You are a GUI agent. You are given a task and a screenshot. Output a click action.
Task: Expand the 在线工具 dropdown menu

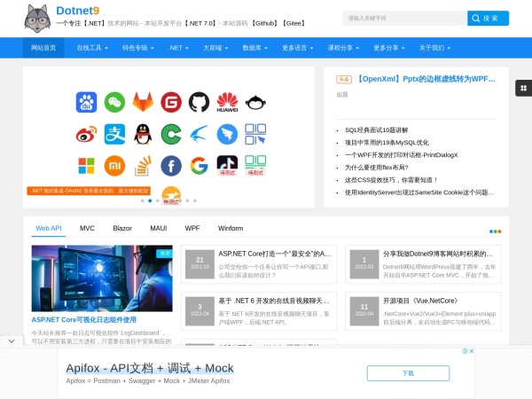point(92,48)
